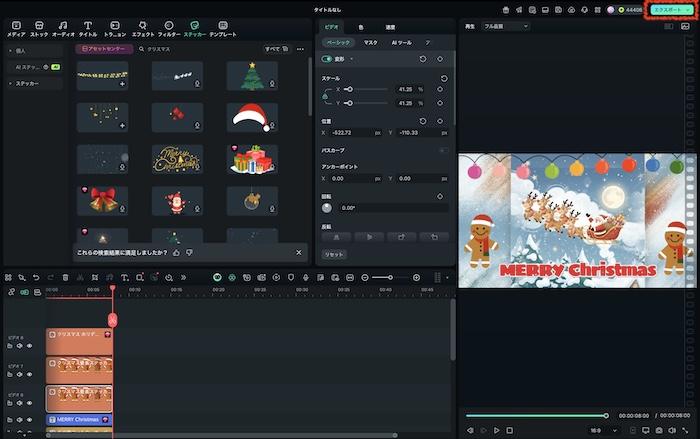This screenshot has width=700, height=439.
Task: Switch to the マスク tab
Action: (x=370, y=43)
